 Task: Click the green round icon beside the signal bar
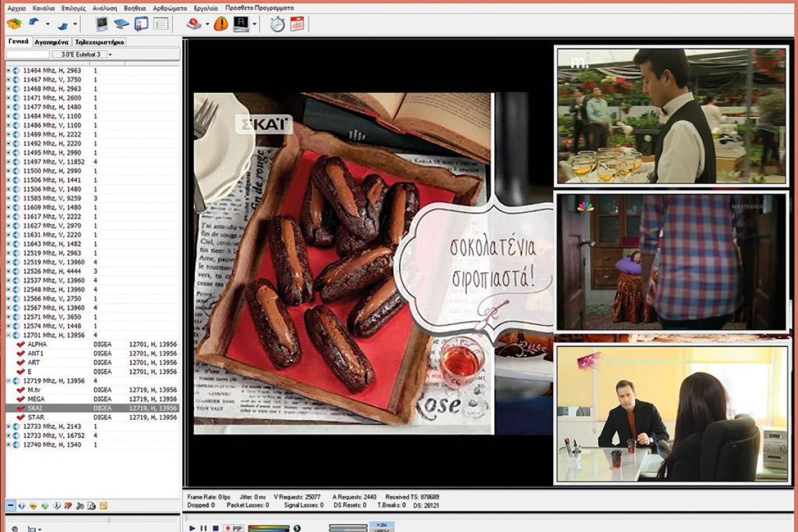[297, 528]
